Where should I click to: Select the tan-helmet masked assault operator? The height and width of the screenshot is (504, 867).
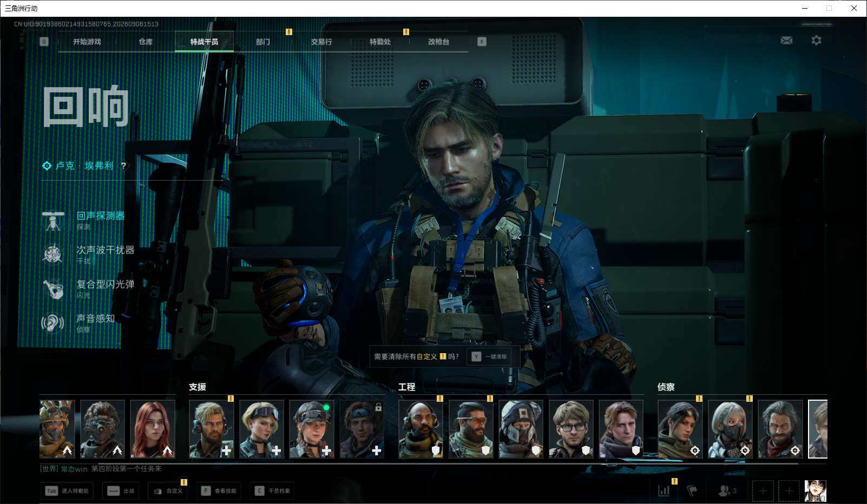(x=57, y=429)
